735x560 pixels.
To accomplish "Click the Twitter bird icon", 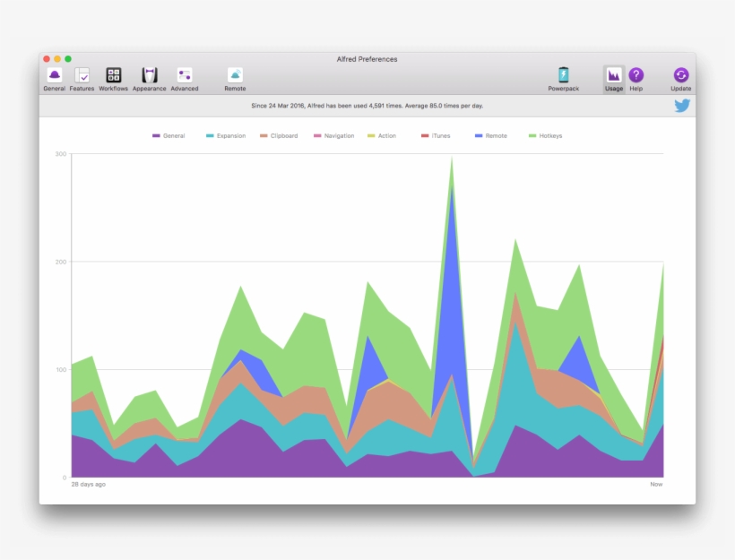I will click(x=682, y=106).
